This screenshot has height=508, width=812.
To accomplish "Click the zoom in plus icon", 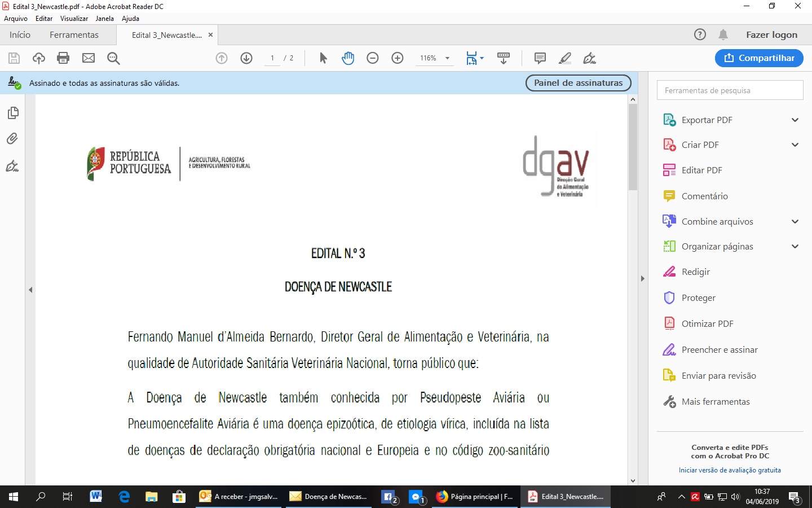I will (x=398, y=58).
